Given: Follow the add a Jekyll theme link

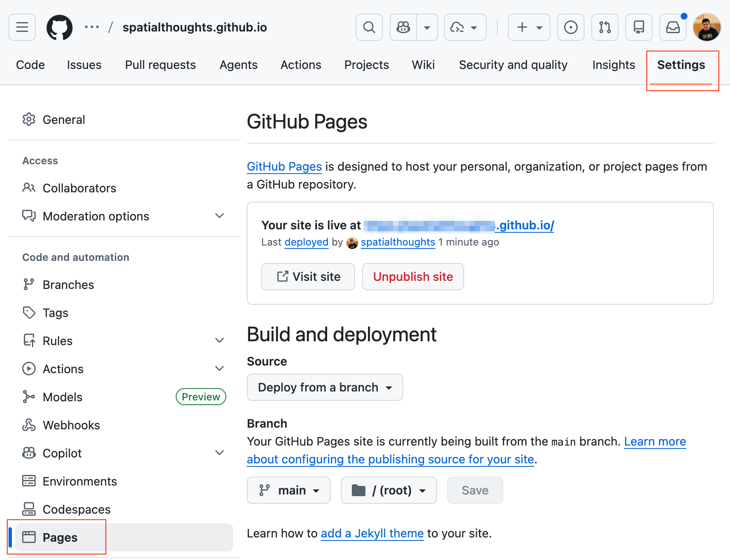Looking at the screenshot, I should [372, 533].
